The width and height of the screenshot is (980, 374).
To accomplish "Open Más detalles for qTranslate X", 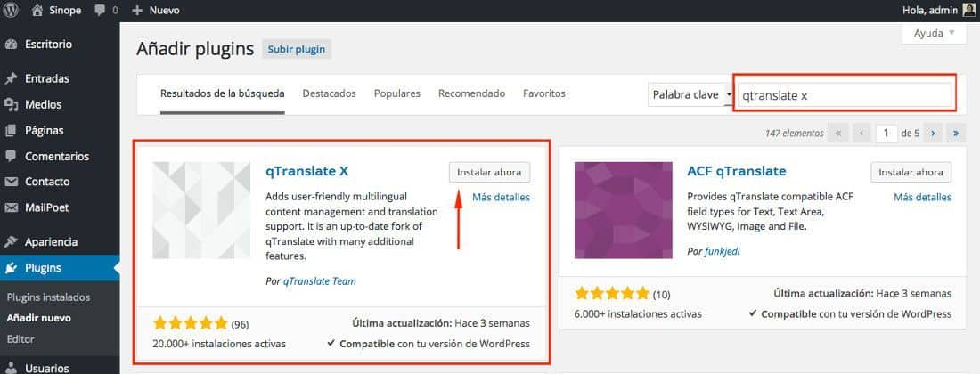I will [x=501, y=198].
